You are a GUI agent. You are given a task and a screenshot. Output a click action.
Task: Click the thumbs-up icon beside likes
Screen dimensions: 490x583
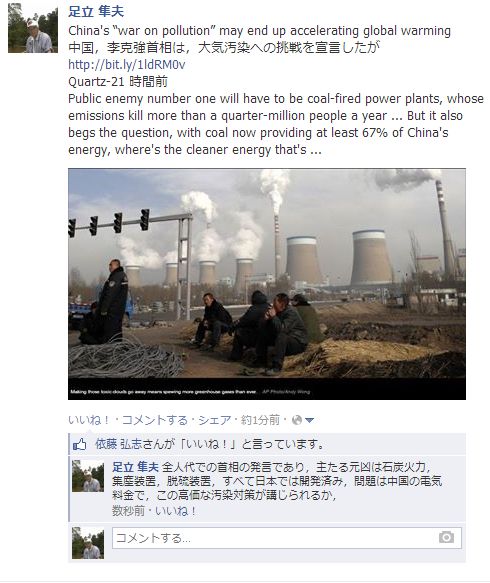80,444
